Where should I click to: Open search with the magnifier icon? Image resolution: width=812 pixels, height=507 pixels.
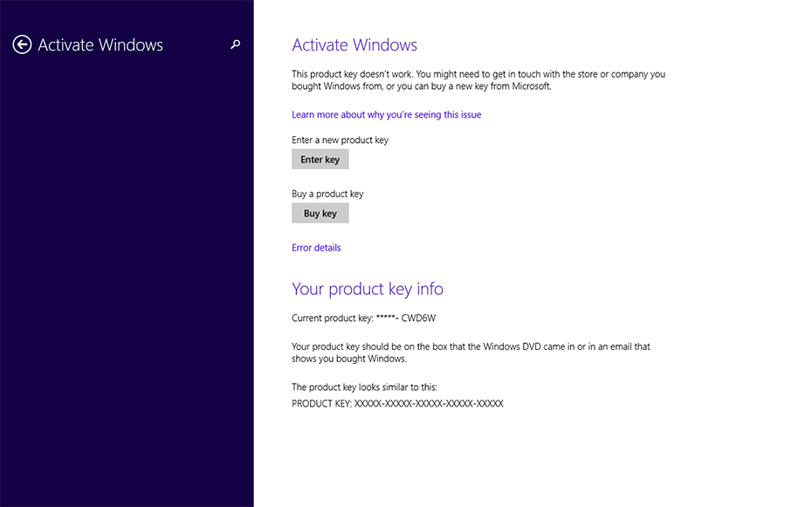(x=235, y=45)
